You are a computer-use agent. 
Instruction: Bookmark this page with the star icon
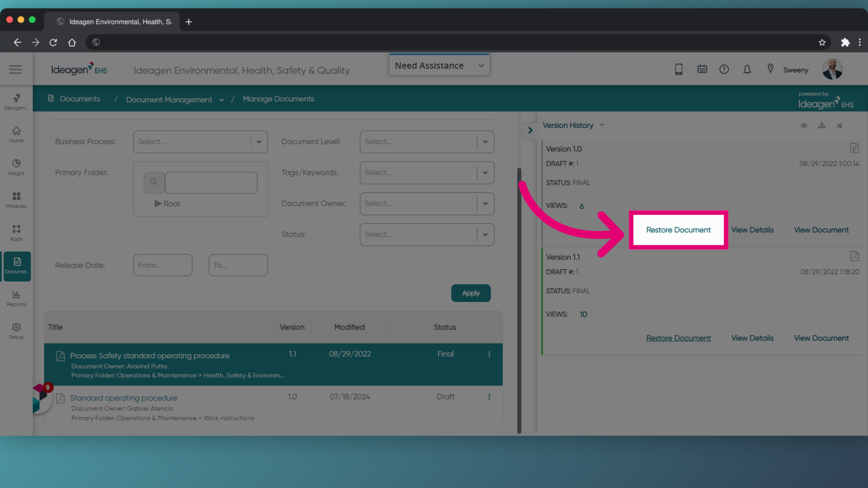click(822, 42)
